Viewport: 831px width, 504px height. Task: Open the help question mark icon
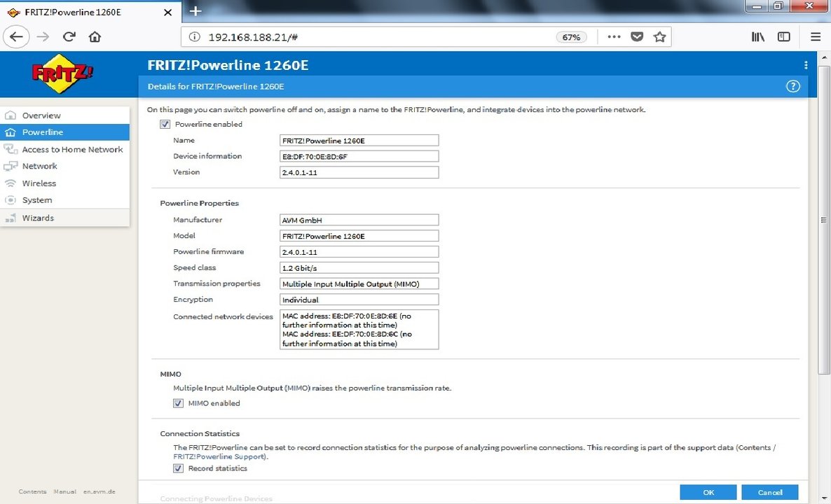793,86
